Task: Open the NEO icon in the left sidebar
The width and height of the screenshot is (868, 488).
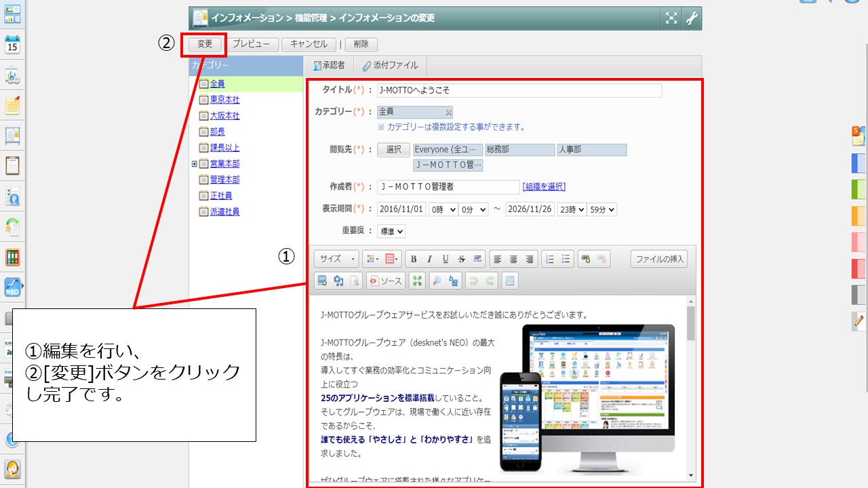Action: 12,287
